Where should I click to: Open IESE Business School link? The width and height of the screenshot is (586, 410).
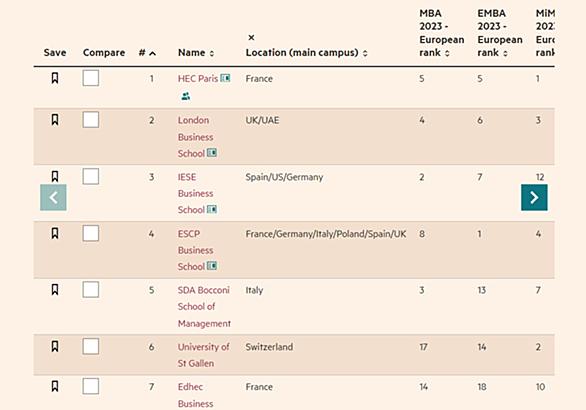[195, 193]
